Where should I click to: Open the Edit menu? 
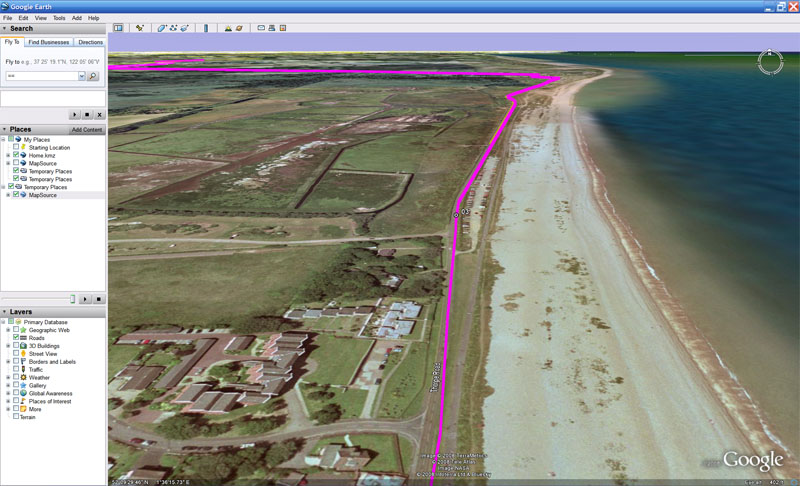click(x=23, y=18)
